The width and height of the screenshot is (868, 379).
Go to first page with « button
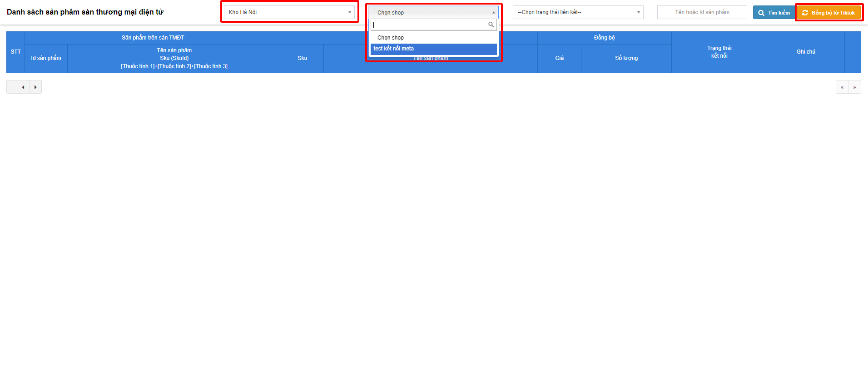pos(842,87)
